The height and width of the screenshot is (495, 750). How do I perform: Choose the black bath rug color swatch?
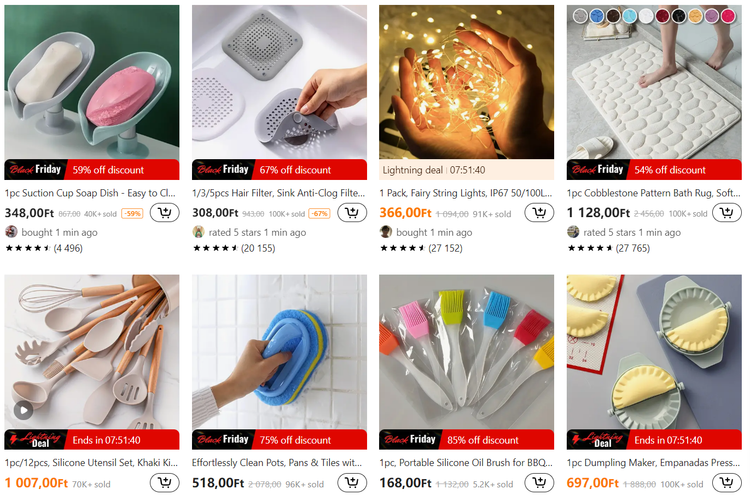pyautogui.click(x=678, y=16)
